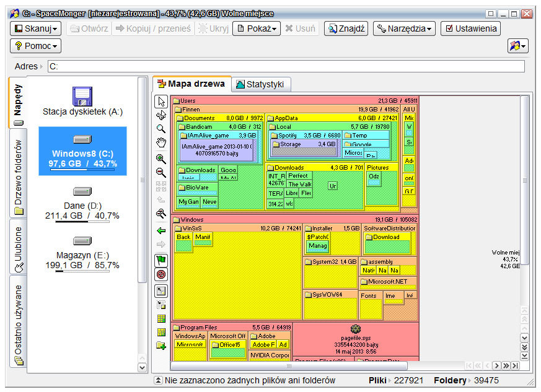Open the Pokaż dropdown menu

[x=257, y=28]
